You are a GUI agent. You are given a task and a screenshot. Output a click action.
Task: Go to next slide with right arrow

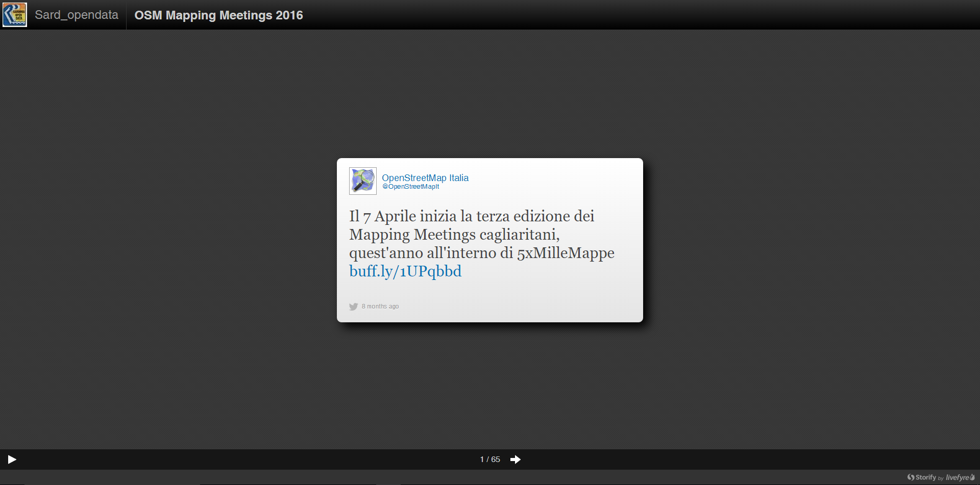[516, 460]
